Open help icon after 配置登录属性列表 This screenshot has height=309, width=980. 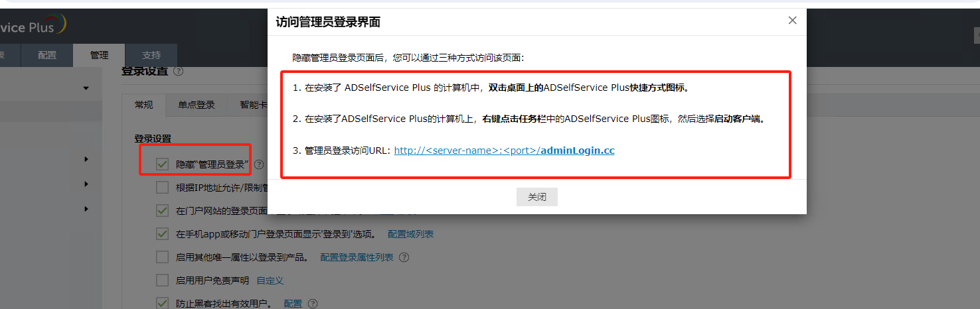(x=404, y=257)
